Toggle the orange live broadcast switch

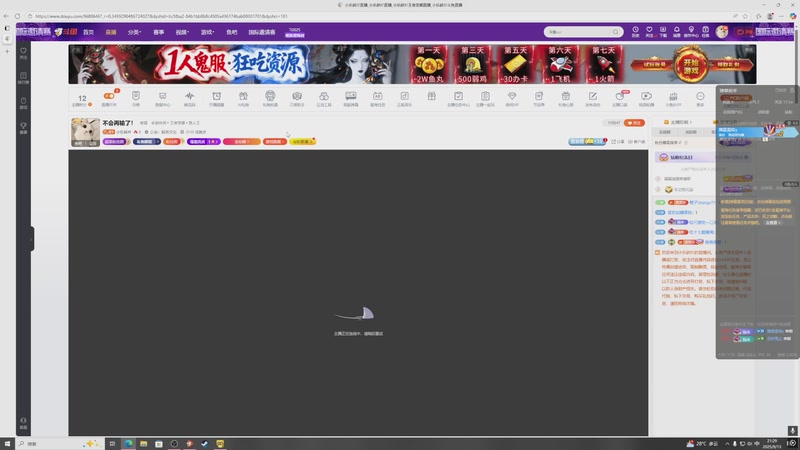[109, 96]
